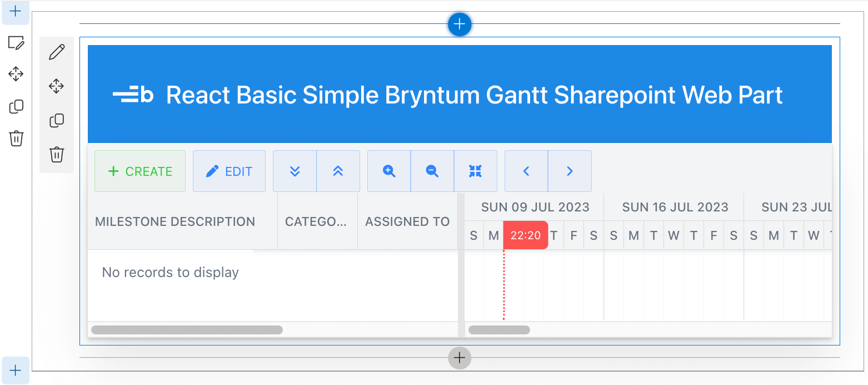Click the EDIT button
The height and width of the screenshot is (385, 868).
pyautogui.click(x=229, y=171)
